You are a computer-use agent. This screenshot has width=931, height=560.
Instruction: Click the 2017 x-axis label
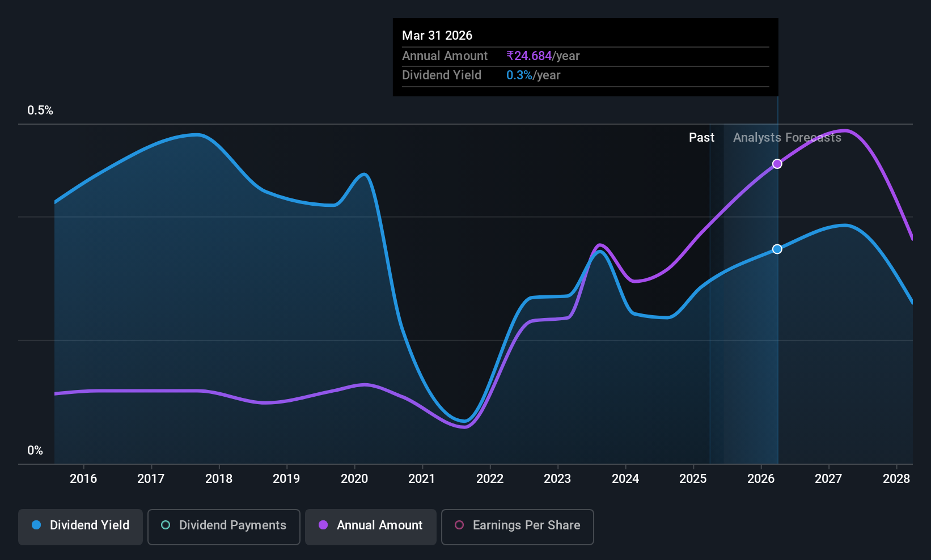151,479
